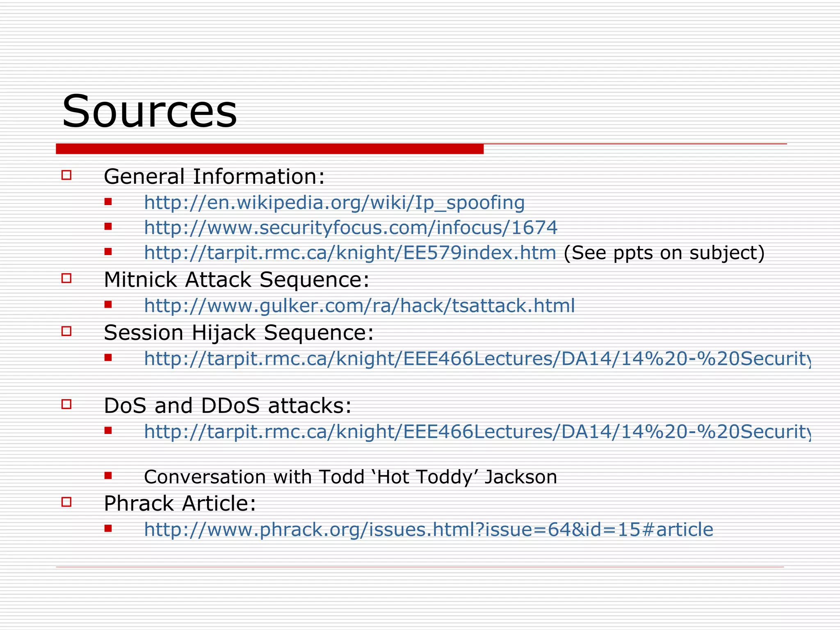Click the 'General Information:' heading
Screen dimensions: 840x630
pyautogui.click(x=214, y=176)
